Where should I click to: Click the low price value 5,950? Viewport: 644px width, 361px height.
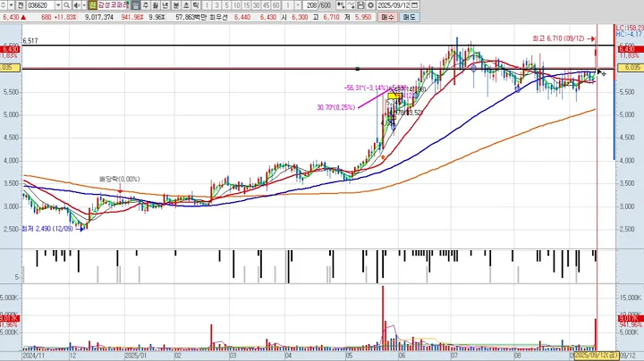click(363, 17)
